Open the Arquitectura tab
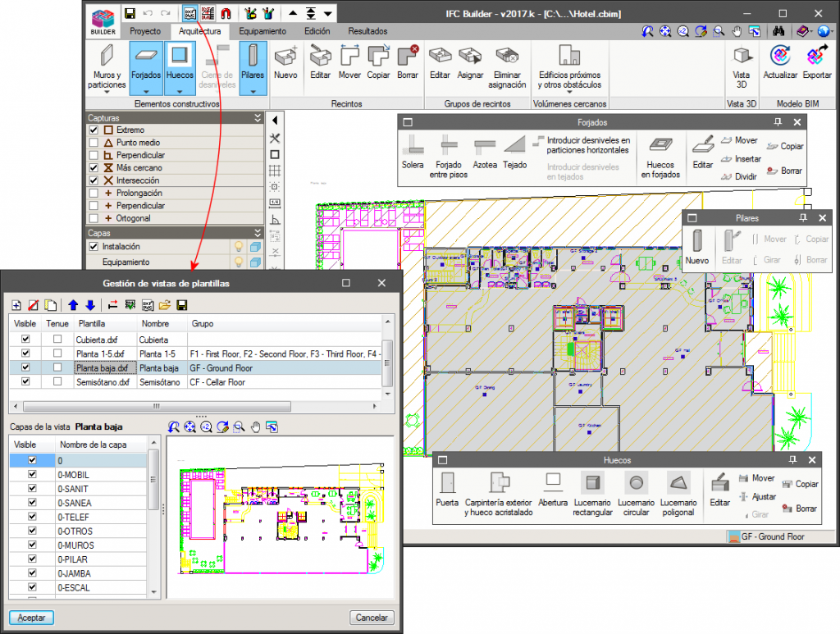 coord(200,31)
